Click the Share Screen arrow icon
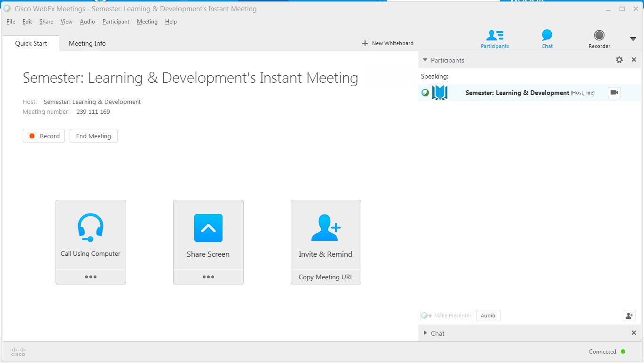Viewport: 644px width, 363px height. click(208, 228)
